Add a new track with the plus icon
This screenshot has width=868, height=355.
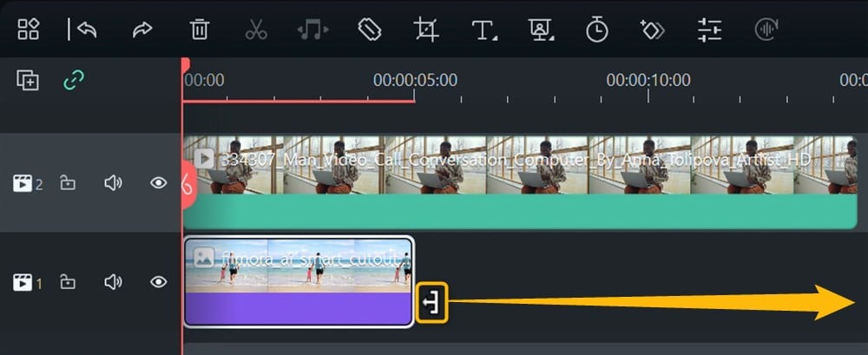[x=28, y=81]
